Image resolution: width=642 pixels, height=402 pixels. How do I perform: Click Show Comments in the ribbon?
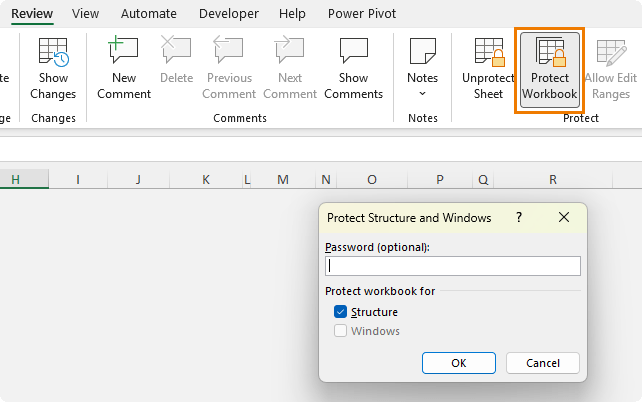pos(353,69)
